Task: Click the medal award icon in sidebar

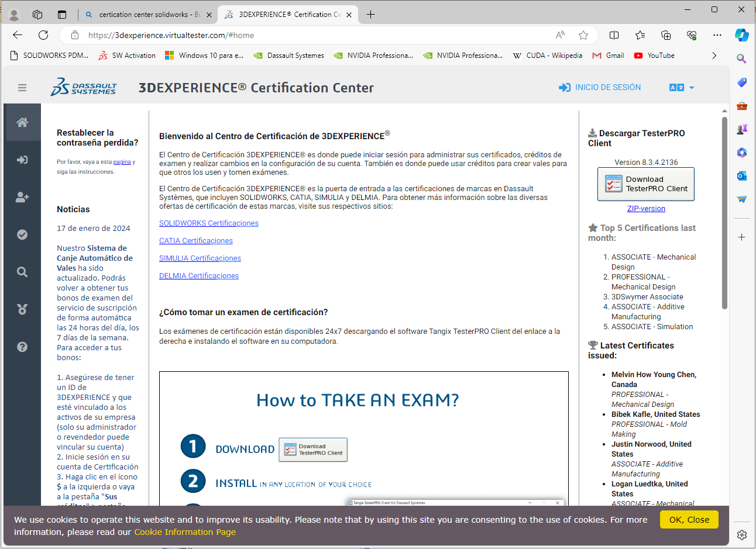Action: pyautogui.click(x=22, y=309)
